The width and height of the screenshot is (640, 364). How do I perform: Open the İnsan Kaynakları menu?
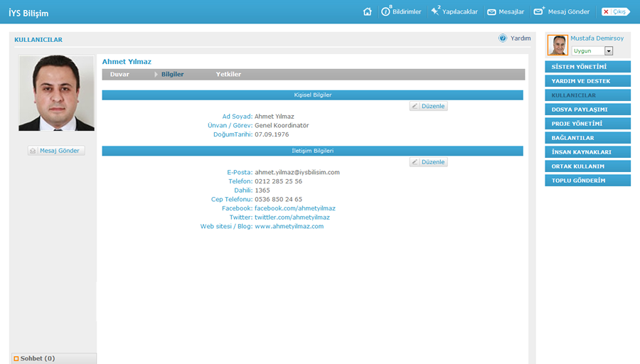point(587,152)
